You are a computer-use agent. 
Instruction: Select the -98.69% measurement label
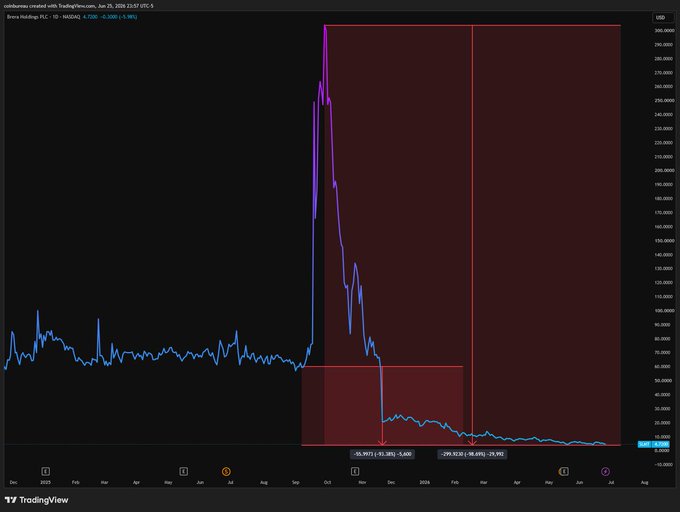472,454
